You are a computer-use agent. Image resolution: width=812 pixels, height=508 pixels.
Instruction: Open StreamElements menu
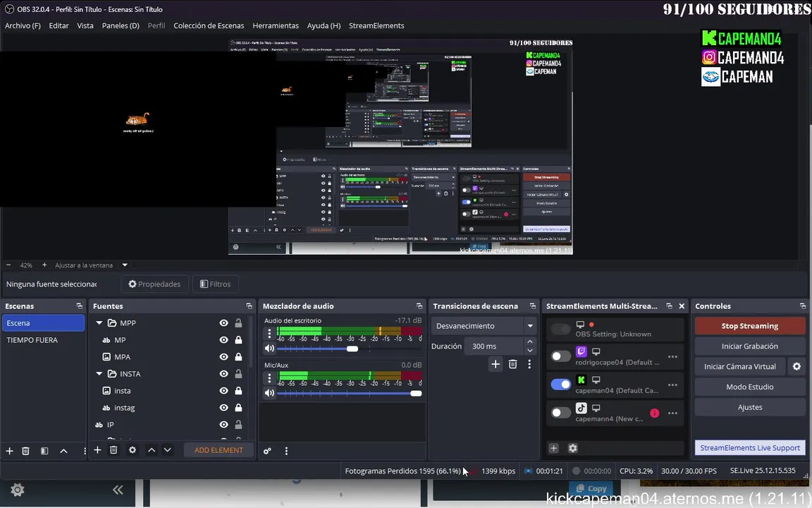pyautogui.click(x=376, y=25)
